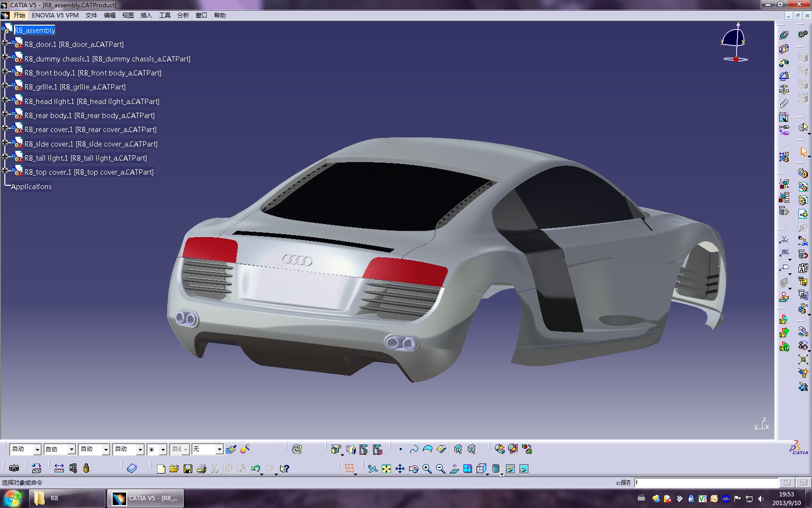Select the Rotate view tool
This screenshot has width=812, height=508.
coord(413,469)
